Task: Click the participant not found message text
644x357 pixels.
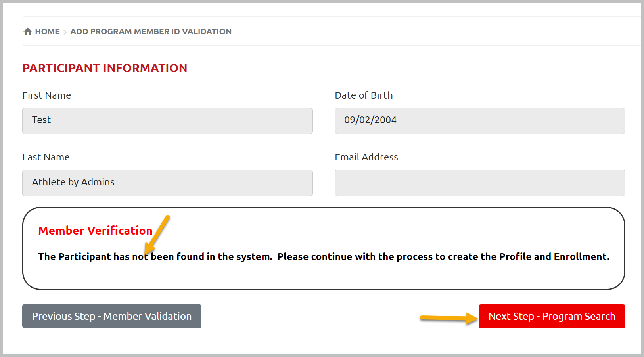Action: tap(324, 257)
